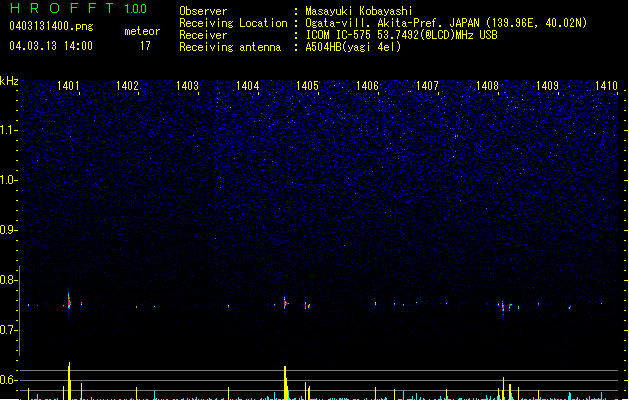Click the Receiver label
629x400 pixels.
[203, 35]
